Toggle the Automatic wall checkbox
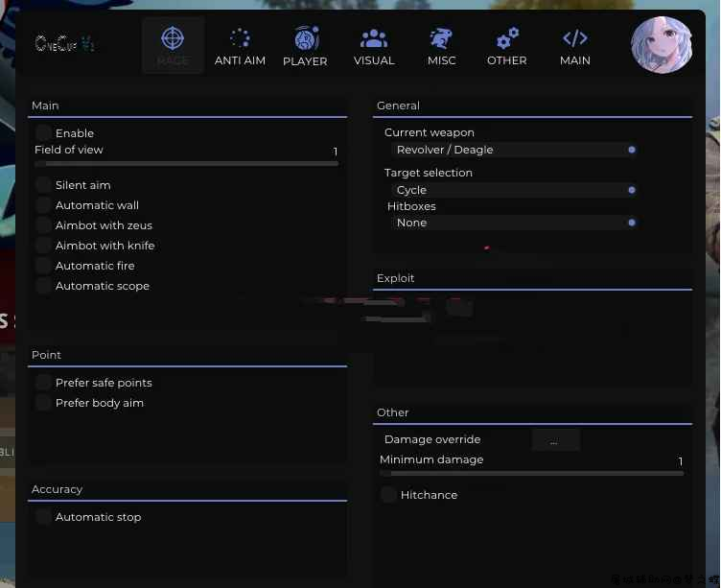This screenshot has width=721, height=588. coord(44,205)
